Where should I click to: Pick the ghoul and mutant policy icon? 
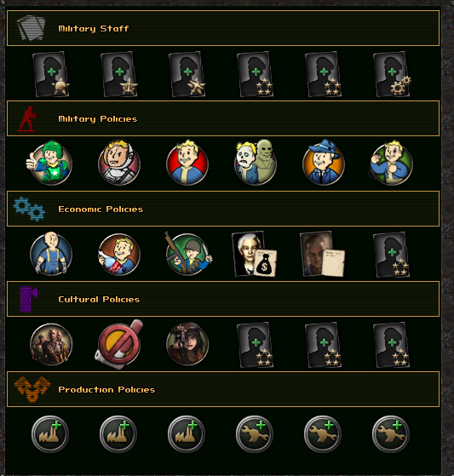point(256,162)
